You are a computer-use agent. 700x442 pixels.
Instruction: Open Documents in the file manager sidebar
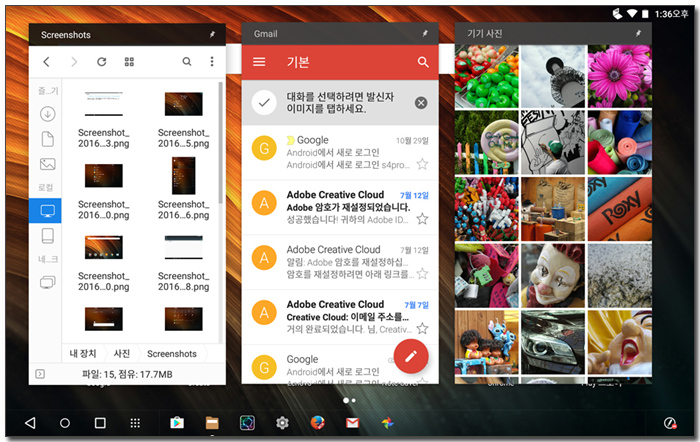[48, 139]
